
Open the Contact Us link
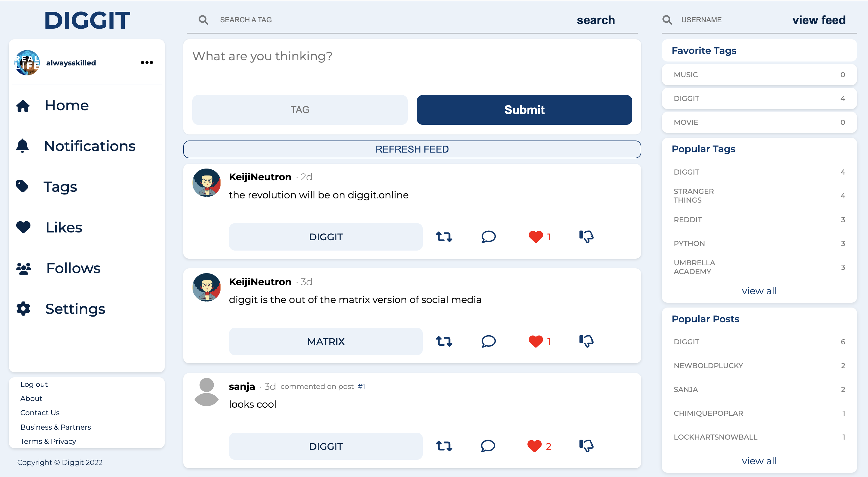(x=40, y=412)
